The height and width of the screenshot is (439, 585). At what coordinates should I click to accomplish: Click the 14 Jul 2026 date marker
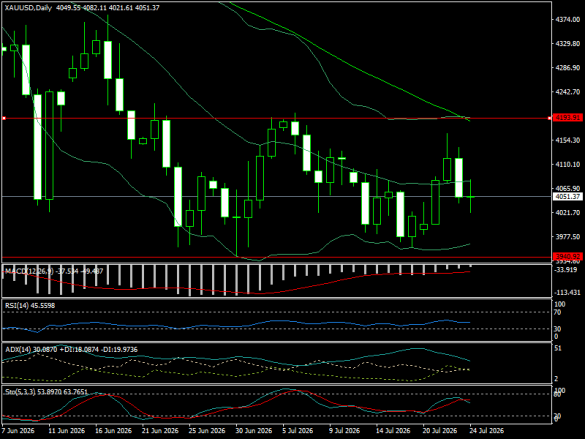[393, 430]
